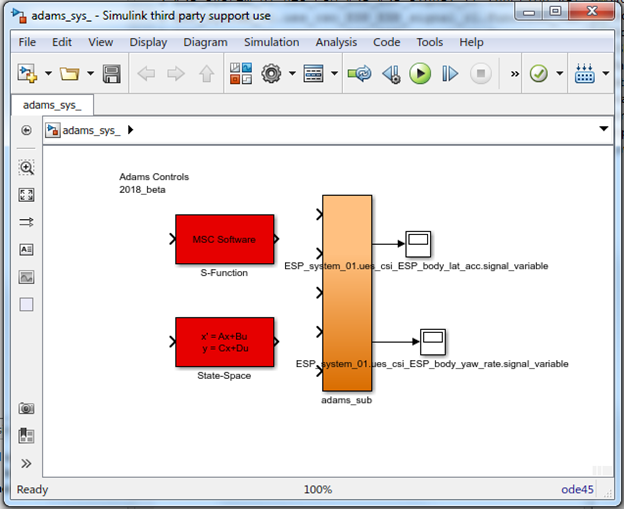Click the Step Forward button
The height and width of the screenshot is (509, 624).
450,74
